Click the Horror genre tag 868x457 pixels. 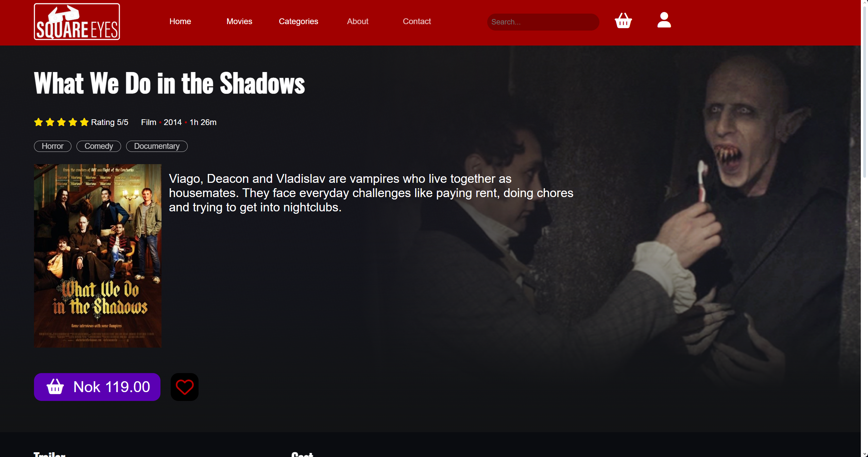point(52,146)
